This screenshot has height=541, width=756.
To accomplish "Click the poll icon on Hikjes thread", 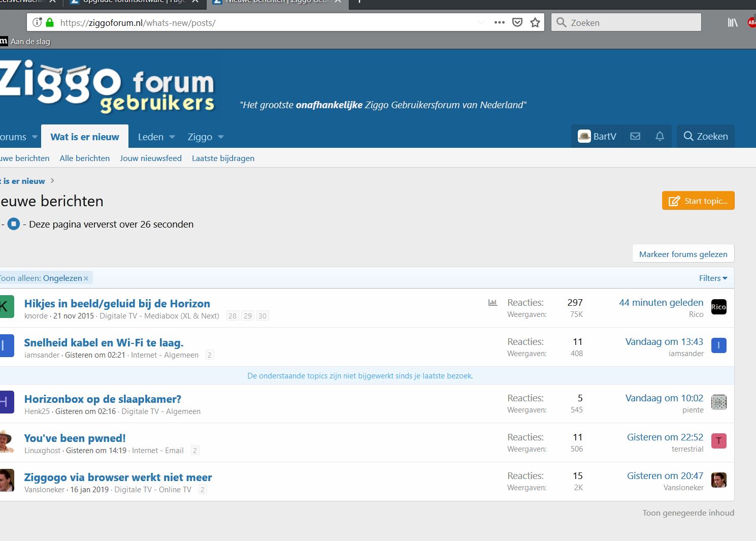I will click(492, 302).
